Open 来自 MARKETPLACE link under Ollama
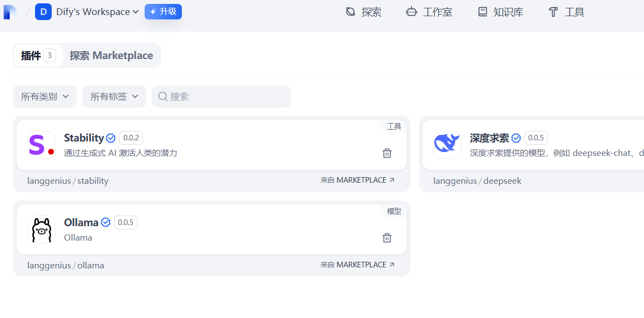This screenshot has width=644, height=318. 358,265
